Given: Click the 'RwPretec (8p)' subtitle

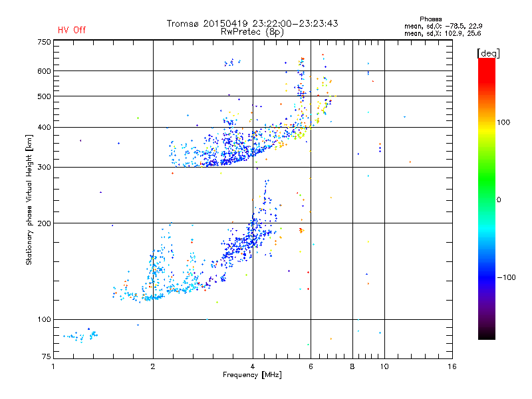Looking at the screenshot, I should pyautogui.click(x=252, y=32).
